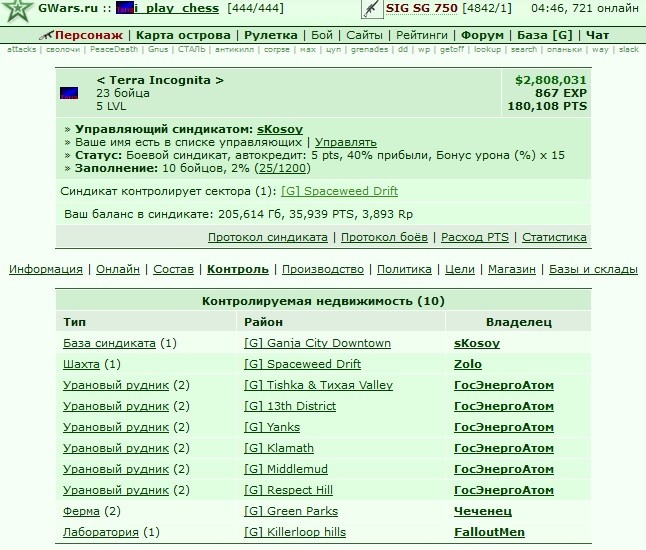Click the Terra Incognita syndicate emblem
Image resolution: width=646 pixels, height=550 pixels.
69,93
